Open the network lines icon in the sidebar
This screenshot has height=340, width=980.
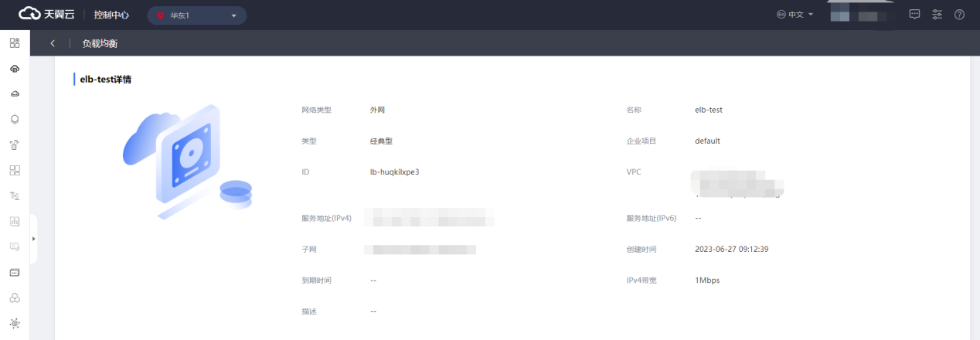15,195
